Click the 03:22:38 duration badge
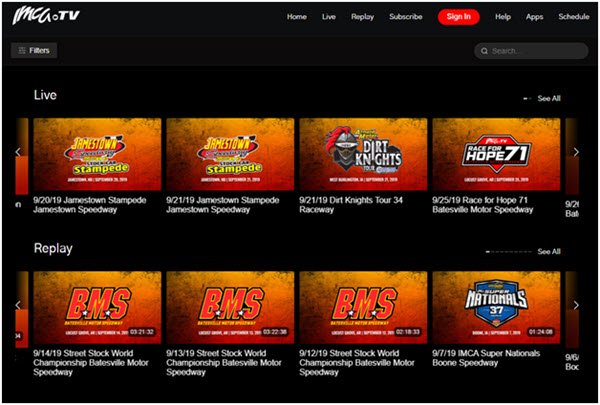This screenshot has height=405, width=600. pos(275,332)
